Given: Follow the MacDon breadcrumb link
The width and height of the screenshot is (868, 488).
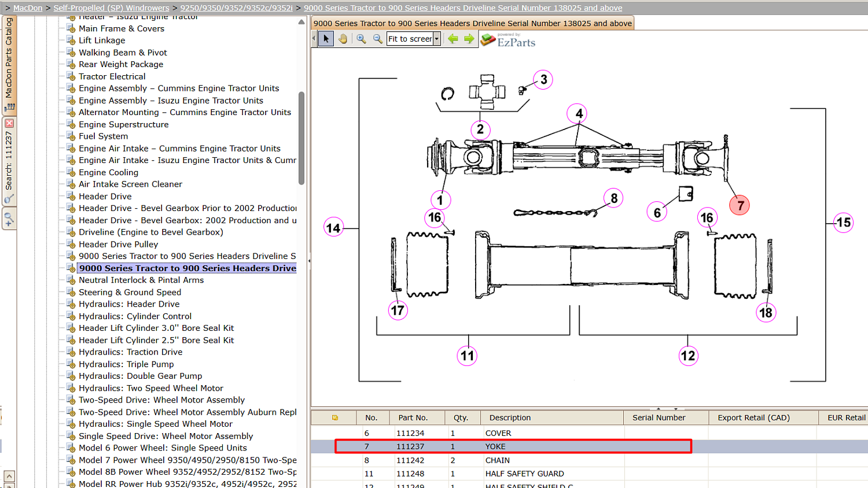Looking at the screenshot, I should click(x=28, y=8).
